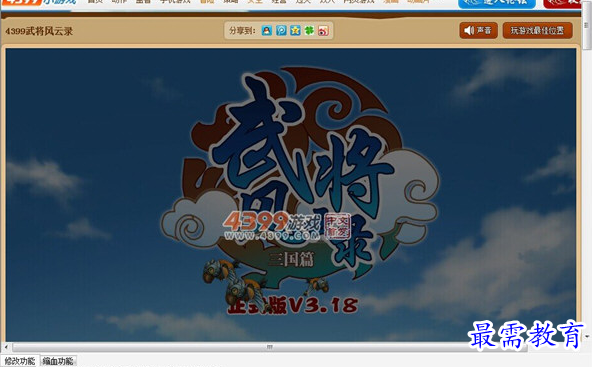The image size is (592, 367).
Task: Toggle the 声音 sound button
Action: [x=478, y=30]
